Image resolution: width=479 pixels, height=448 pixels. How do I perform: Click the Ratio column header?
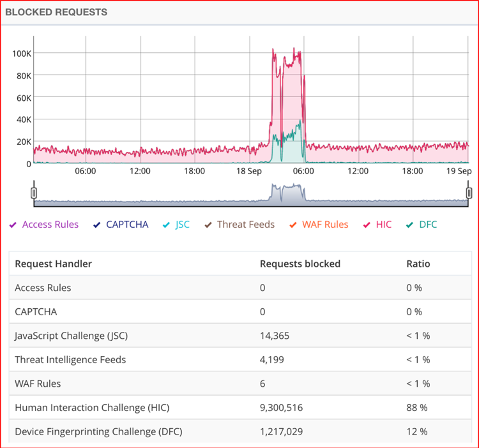click(418, 264)
